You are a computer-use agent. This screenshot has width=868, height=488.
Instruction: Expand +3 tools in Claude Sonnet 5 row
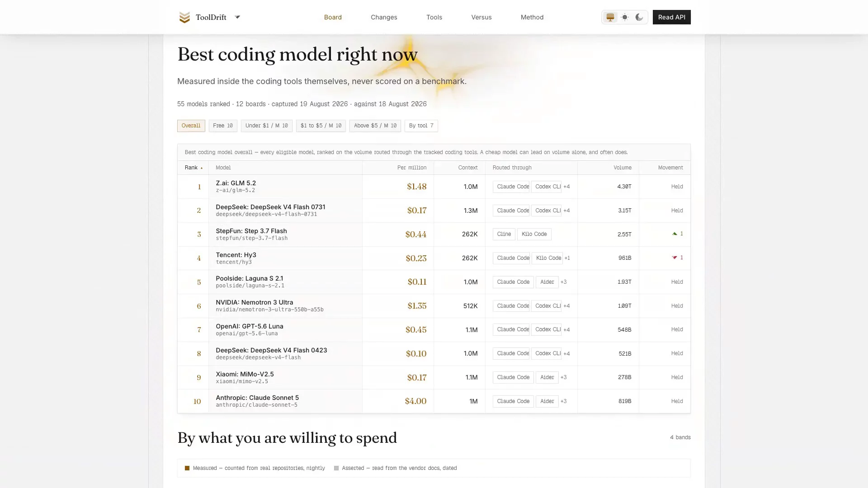[x=563, y=401]
